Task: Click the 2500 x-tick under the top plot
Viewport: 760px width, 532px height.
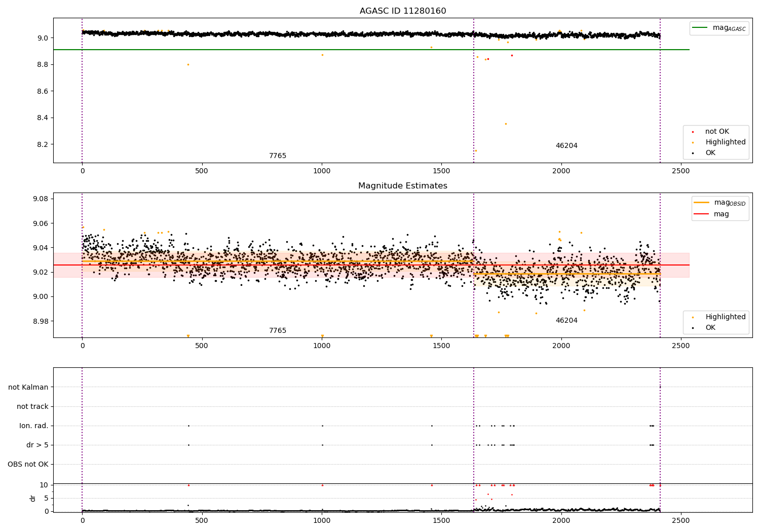Action: pos(681,171)
